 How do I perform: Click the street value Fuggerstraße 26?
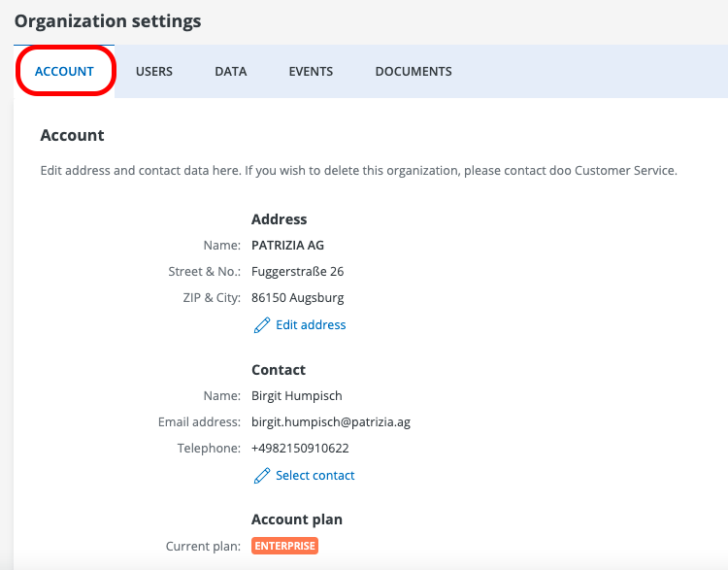click(x=297, y=272)
